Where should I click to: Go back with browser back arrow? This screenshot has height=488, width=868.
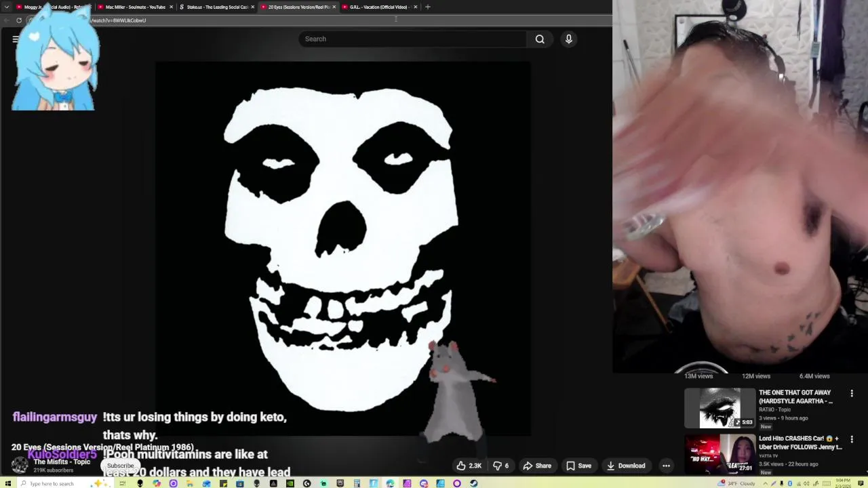[6, 20]
